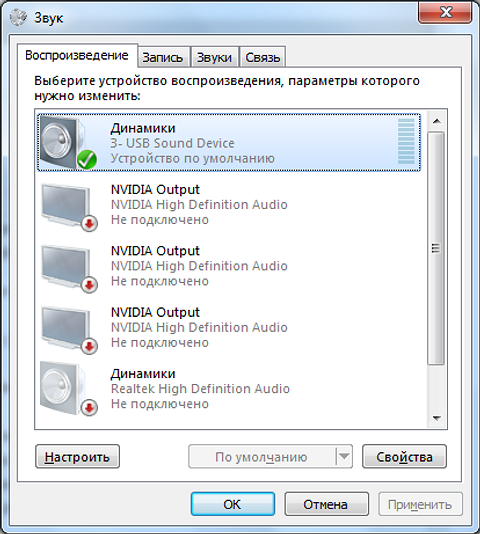The image size is (480, 534).
Task: Click the Отмена button
Action: 326,504
